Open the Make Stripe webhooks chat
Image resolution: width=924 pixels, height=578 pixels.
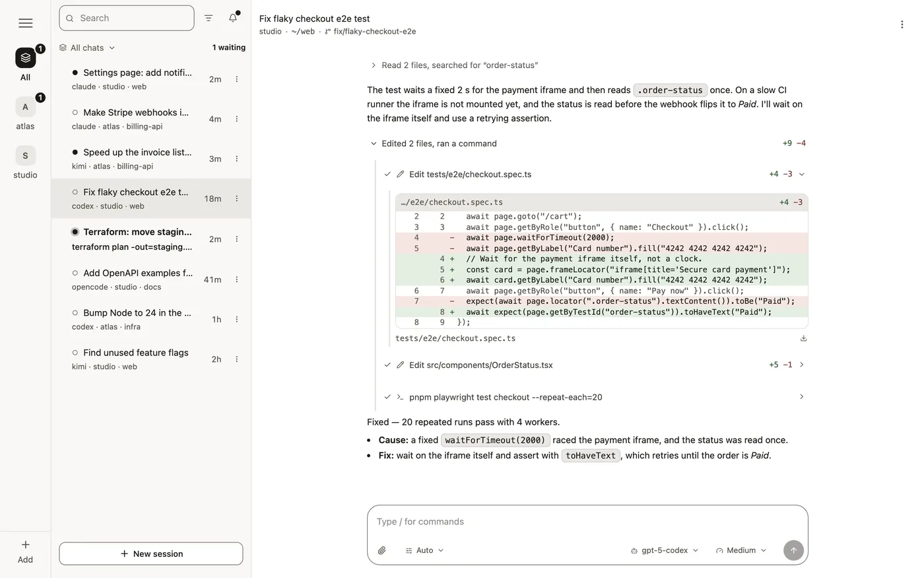point(151,119)
